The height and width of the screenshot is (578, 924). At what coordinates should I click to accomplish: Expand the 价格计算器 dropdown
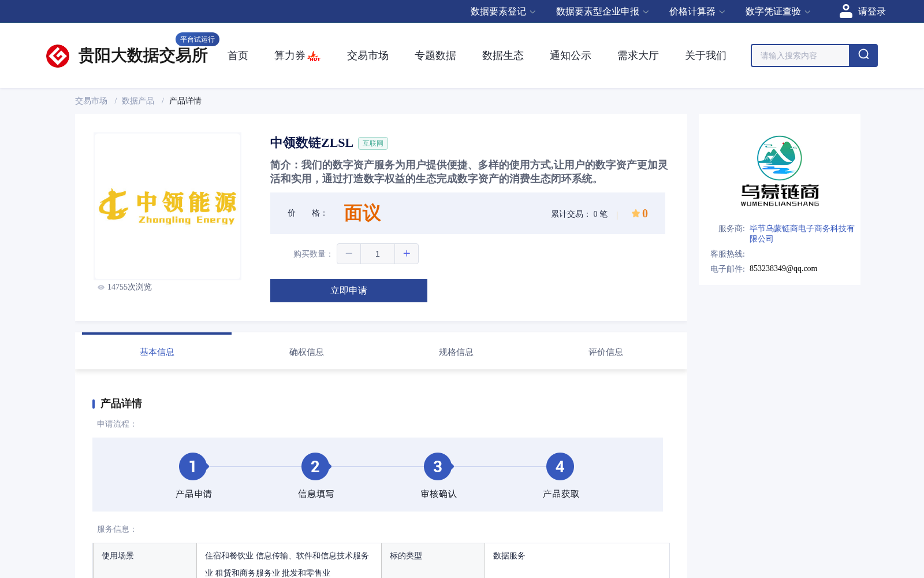pos(697,12)
